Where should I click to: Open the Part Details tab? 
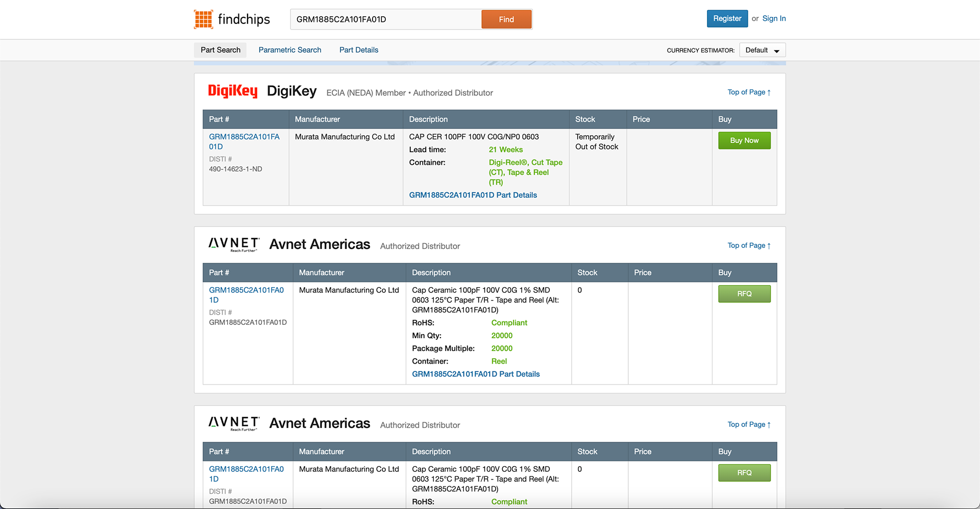pyautogui.click(x=359, y=50)
